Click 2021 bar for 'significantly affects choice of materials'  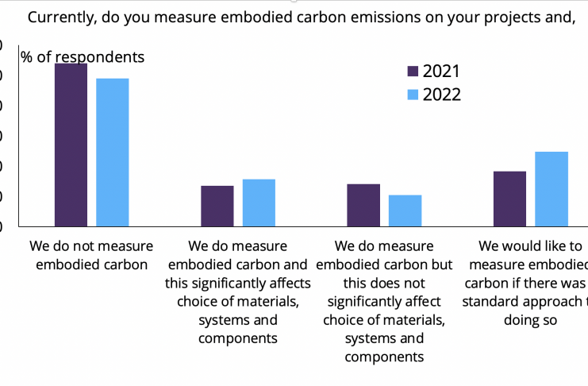click(x=217, y=206)
